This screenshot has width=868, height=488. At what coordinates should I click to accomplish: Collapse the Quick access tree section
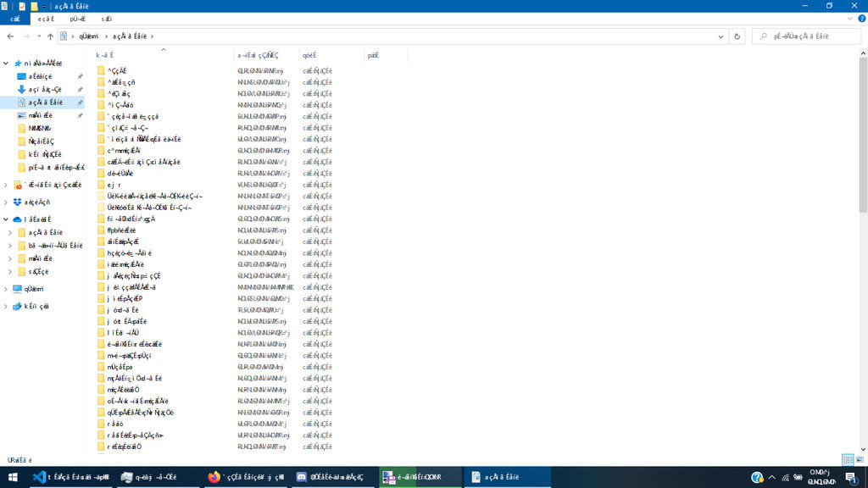7,64
